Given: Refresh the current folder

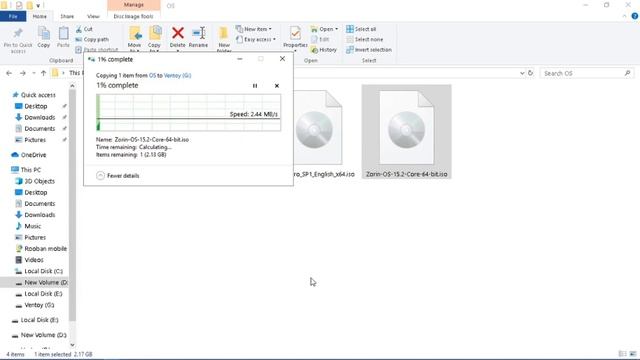Looking at the screenshot, I should pos(530,73).
